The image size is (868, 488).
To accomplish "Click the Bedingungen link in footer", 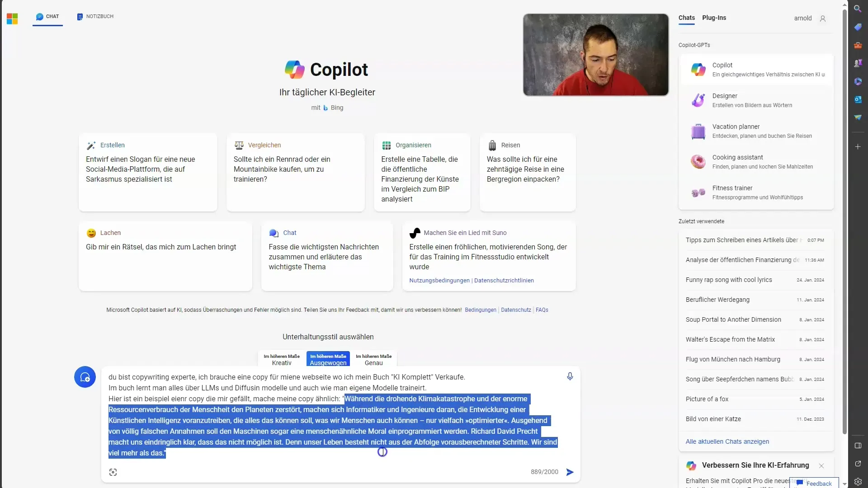I will [x=481, y=309].
